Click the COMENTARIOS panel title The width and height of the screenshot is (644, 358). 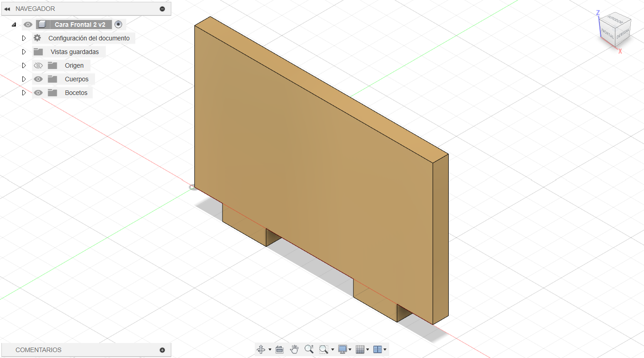tap(39, 350)
